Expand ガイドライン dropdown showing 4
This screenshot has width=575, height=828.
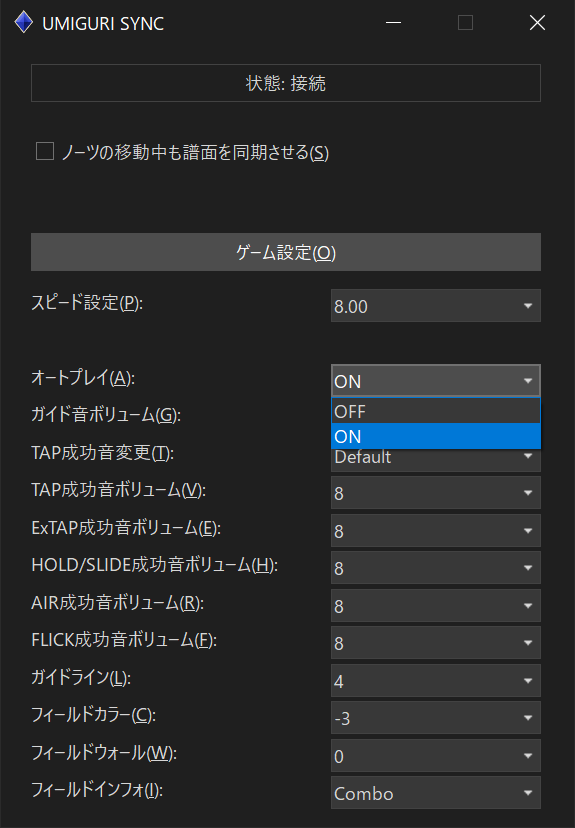(436, 681)
